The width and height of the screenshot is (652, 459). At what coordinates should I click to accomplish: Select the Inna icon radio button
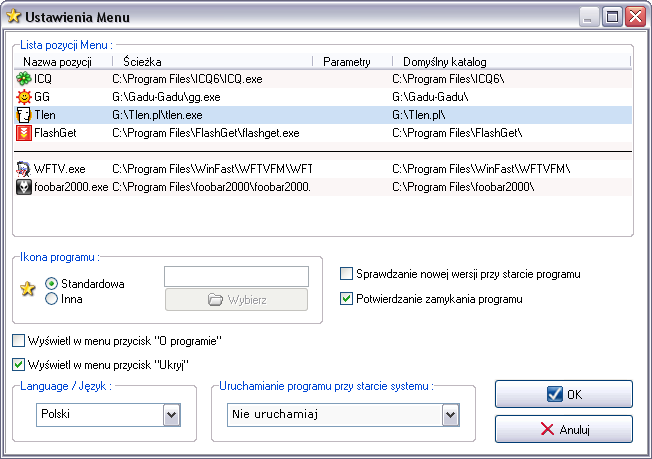click(52, 298)
